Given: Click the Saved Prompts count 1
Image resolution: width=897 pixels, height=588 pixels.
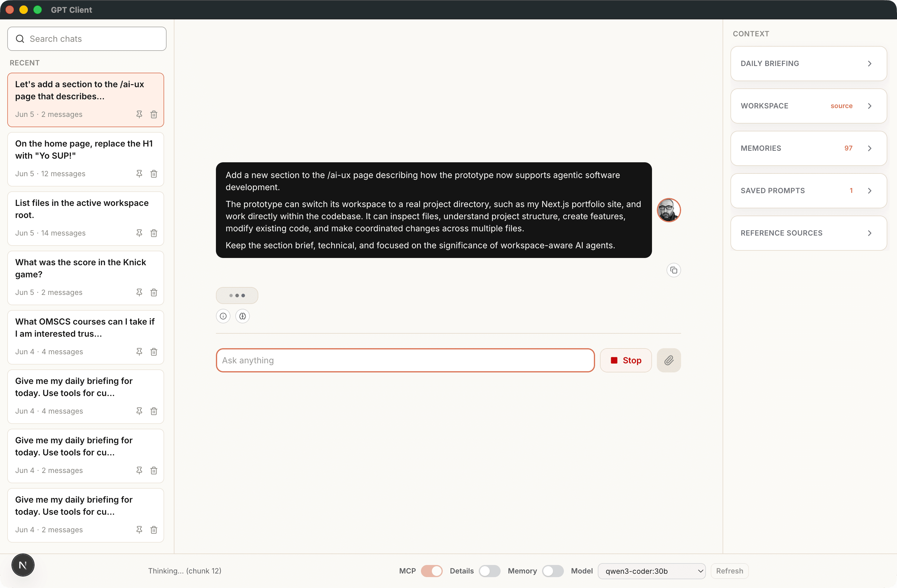Looking at the screenshot, I should 851,191.
